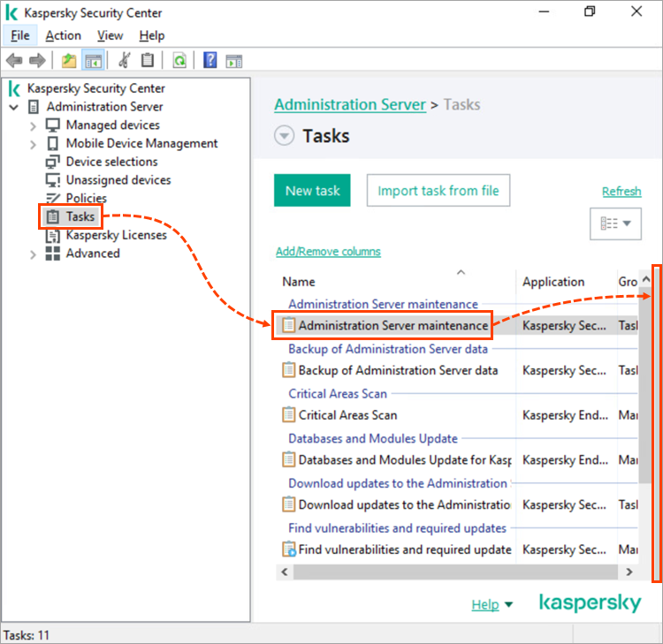Screen dimensions: 663x644
Task: Click the Import task from file button
Action: pos(438,191)
